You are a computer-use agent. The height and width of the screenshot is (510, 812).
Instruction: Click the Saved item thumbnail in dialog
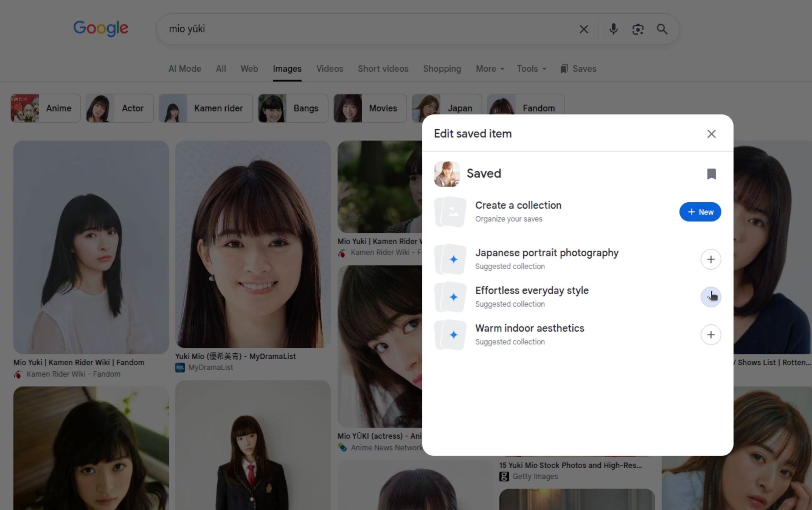(x=447, y=174)
